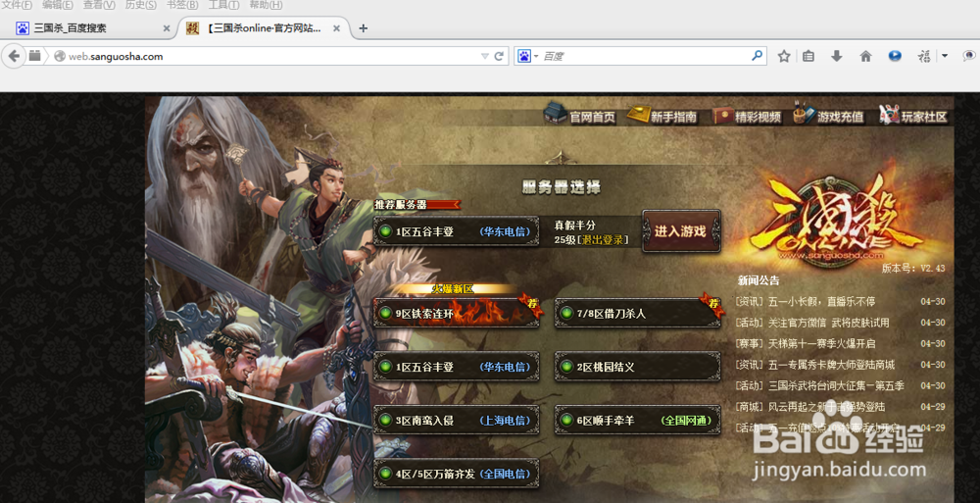Screen dimensions: 980x503
Task: Click the blue globe toolbar icon
Action: click(x=895, y=56)
